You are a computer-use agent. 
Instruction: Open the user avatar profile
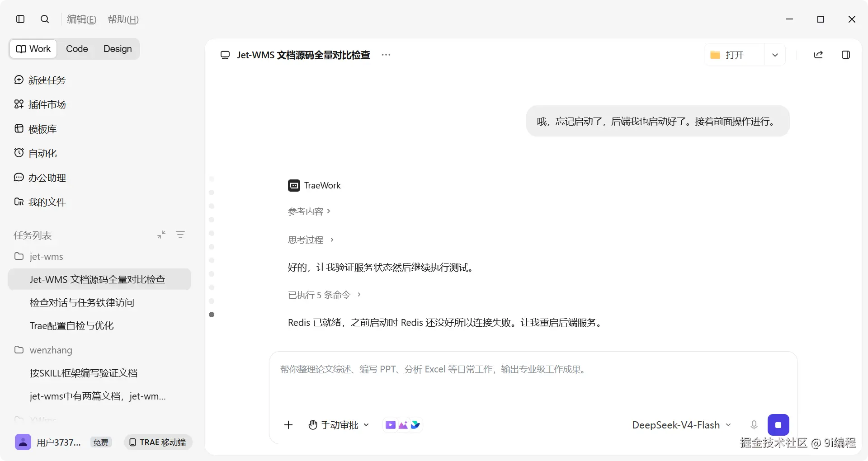(23, 442)
